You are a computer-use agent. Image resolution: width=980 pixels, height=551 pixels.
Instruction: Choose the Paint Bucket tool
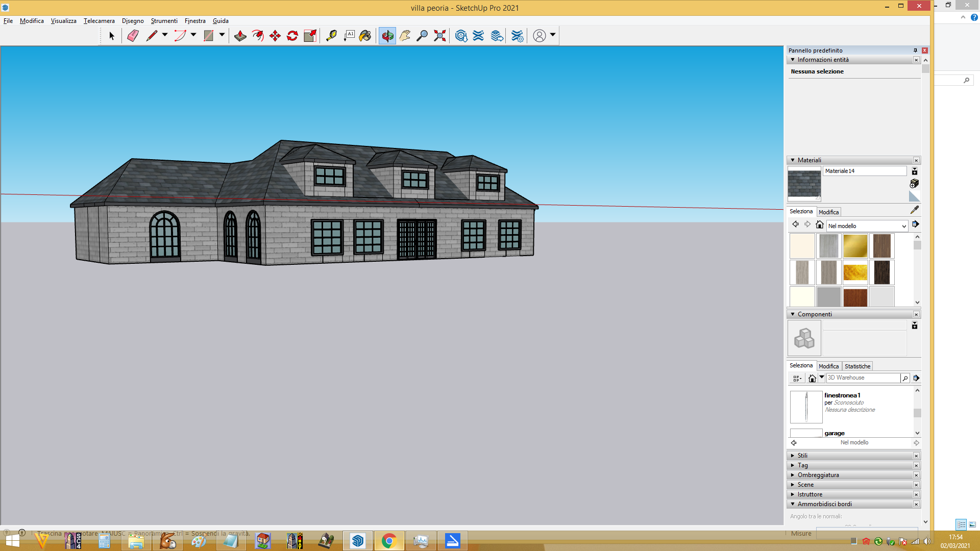point(365,36)
